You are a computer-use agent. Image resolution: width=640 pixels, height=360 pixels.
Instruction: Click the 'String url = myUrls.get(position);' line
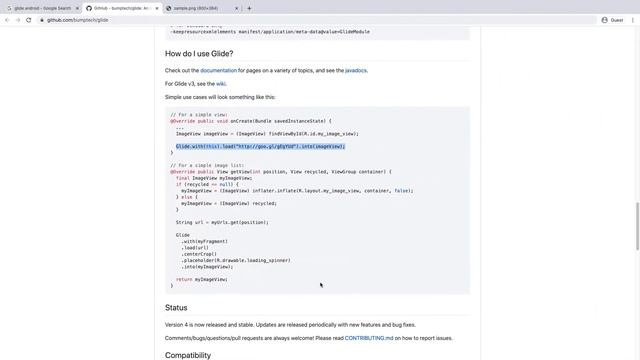222,222
